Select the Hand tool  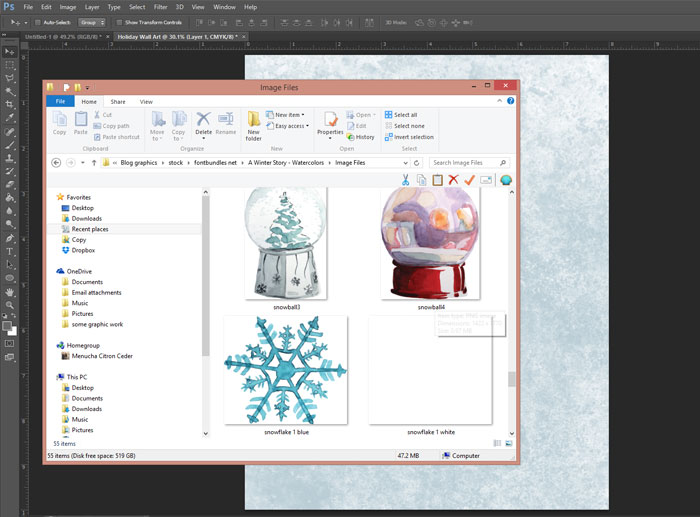click(9, 292)
